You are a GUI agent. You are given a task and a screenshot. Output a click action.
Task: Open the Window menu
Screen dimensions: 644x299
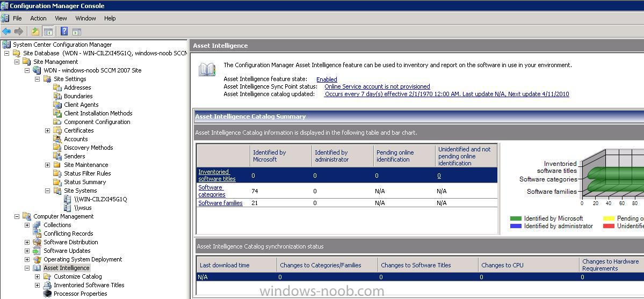tap(85, 18)
